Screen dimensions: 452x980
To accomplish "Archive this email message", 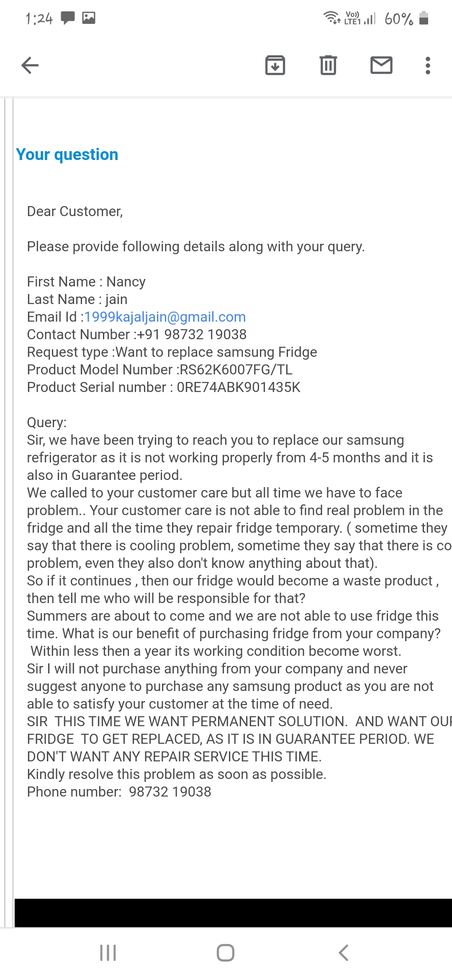I will [275, 65].
